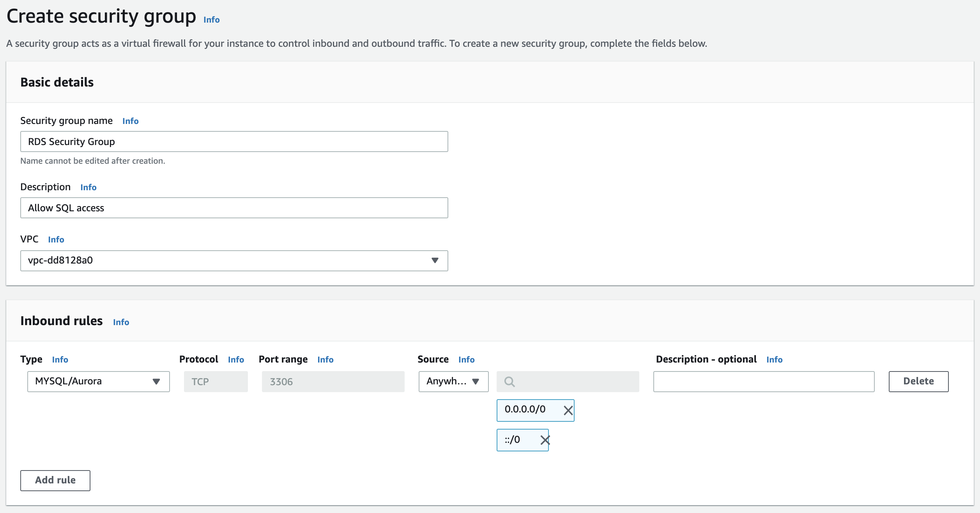Open the Type column Info link
Screen dimensions: 980x513
pos(60,360)
